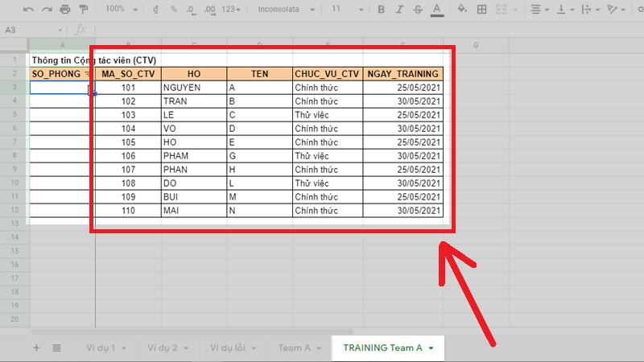This screenshot has height=362, width=644.
Task: Open the zoom 100% dropdown
Action: coord(121,10)
